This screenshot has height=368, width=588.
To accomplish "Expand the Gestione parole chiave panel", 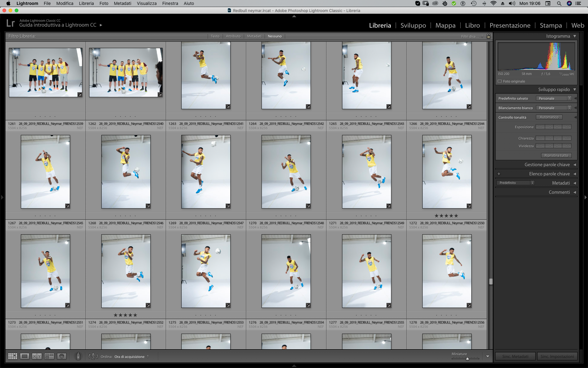I will click(x=575, y=165).
